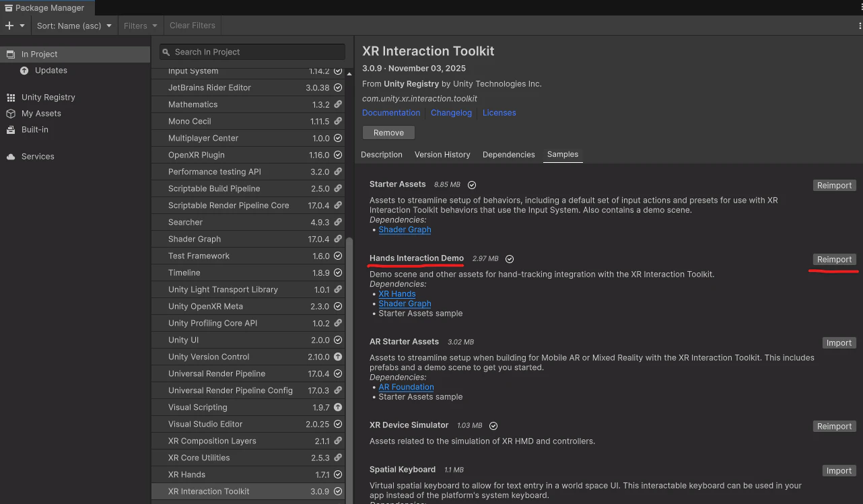Switch to the Description tab

pyautogui.click(x=382, y=155)
